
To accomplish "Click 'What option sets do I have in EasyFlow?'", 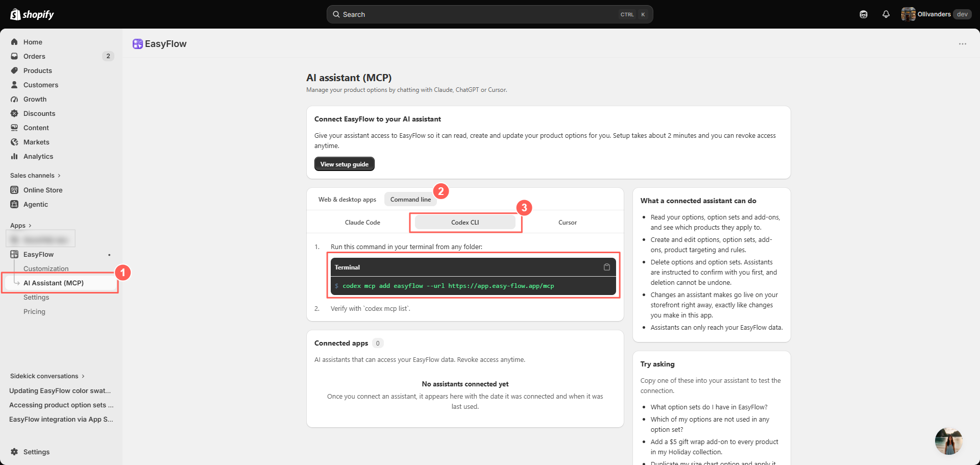I will point(709,407).
